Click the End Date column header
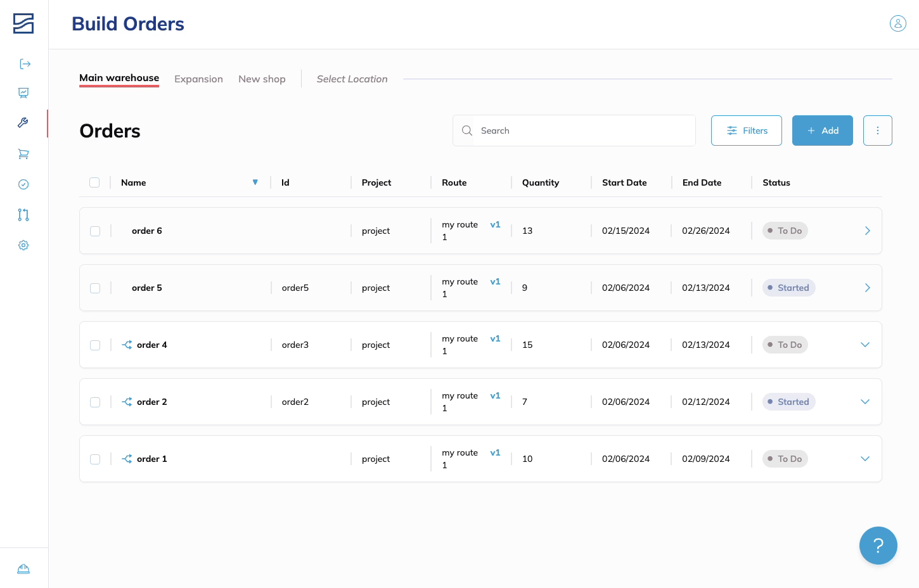The image size is (919, 588). 702,182
